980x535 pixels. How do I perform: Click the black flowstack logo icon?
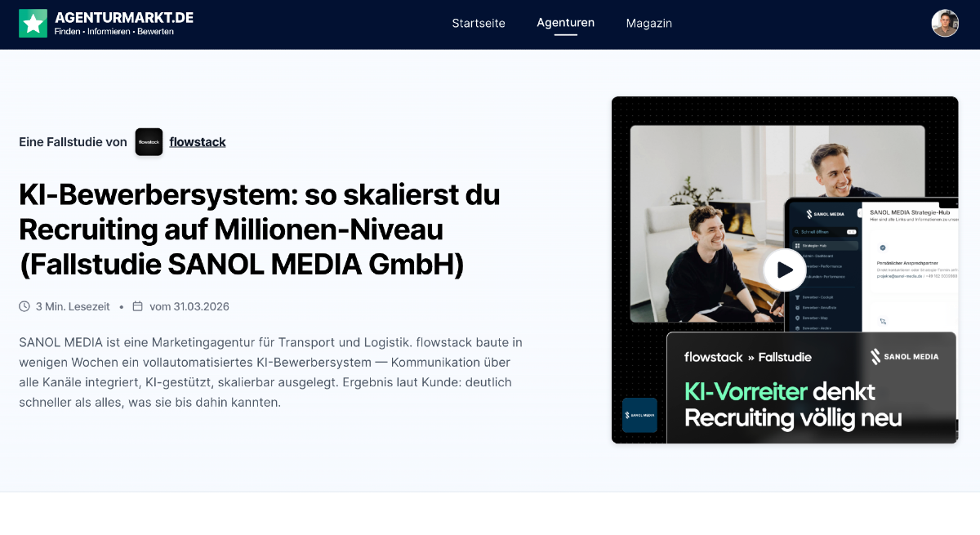pyautogui.click(x=149, y=142)
